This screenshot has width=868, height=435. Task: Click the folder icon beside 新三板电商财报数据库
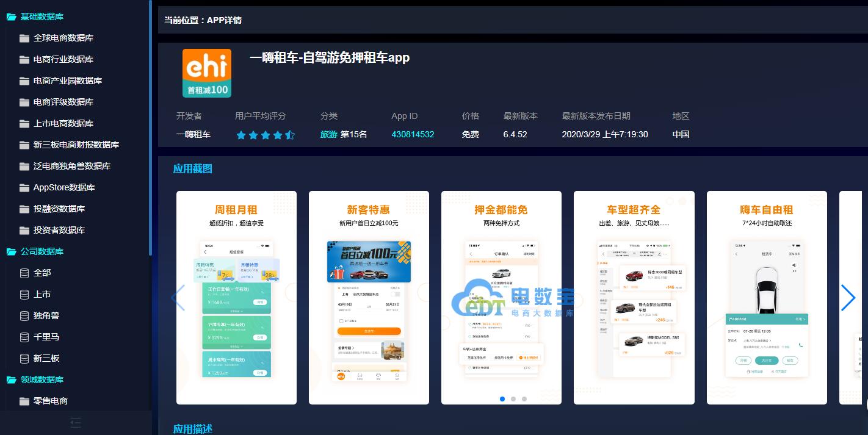[x=24, y=145]
